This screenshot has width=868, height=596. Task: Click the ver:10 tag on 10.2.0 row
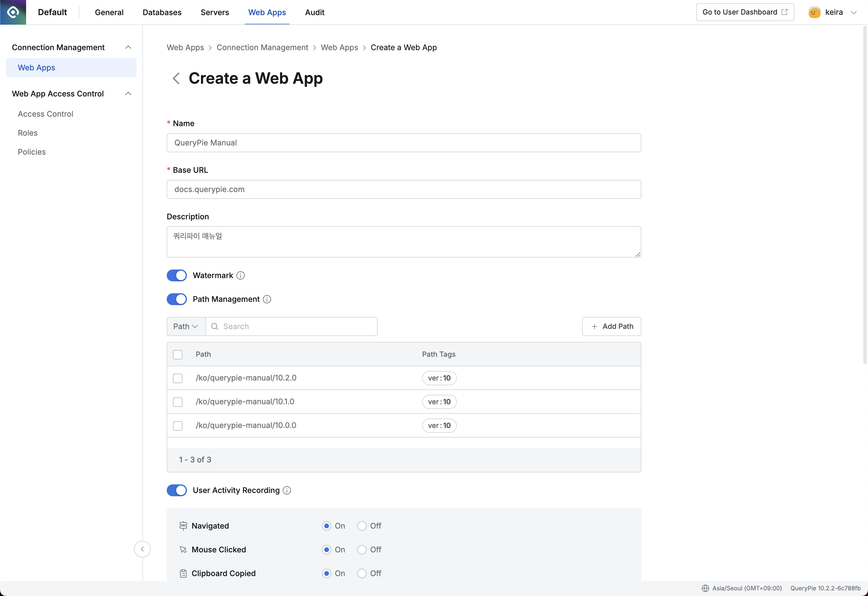tap(439, 378)
